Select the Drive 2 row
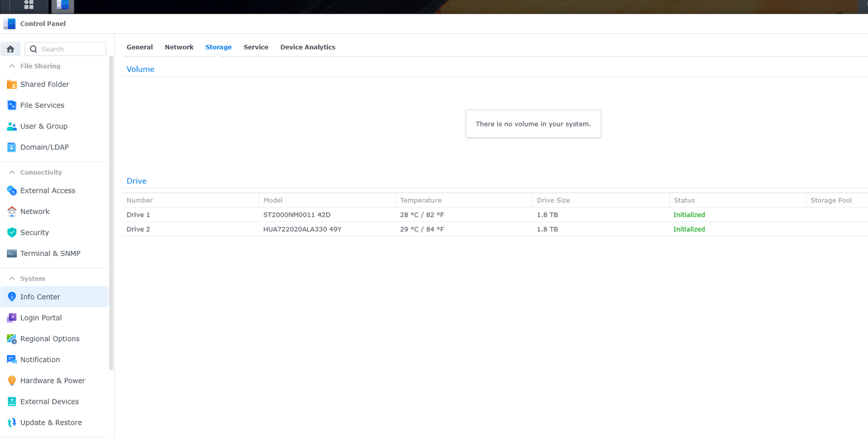 point(495,229)
